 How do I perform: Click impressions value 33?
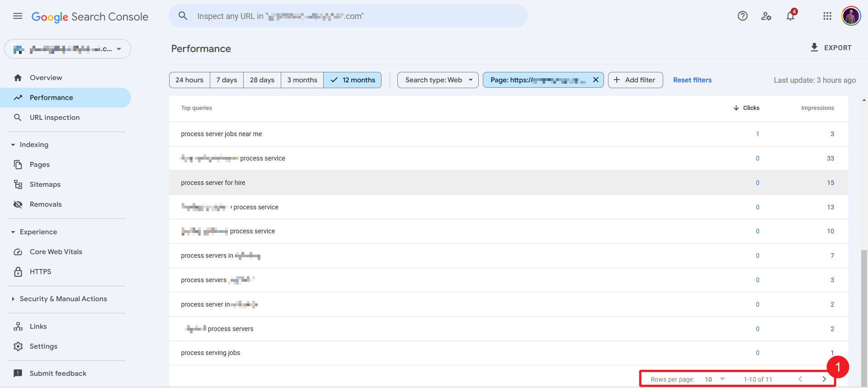pyautogui.click(x=830, y=158)
